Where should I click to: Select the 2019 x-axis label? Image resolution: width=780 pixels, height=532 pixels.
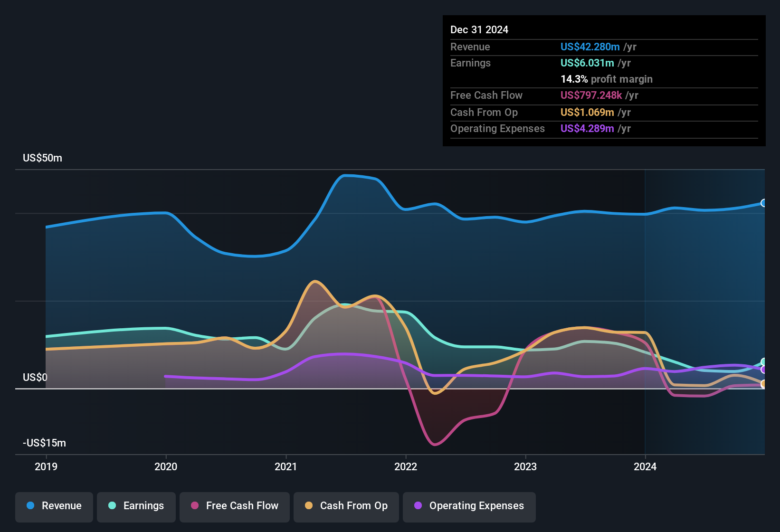point(46,467)
